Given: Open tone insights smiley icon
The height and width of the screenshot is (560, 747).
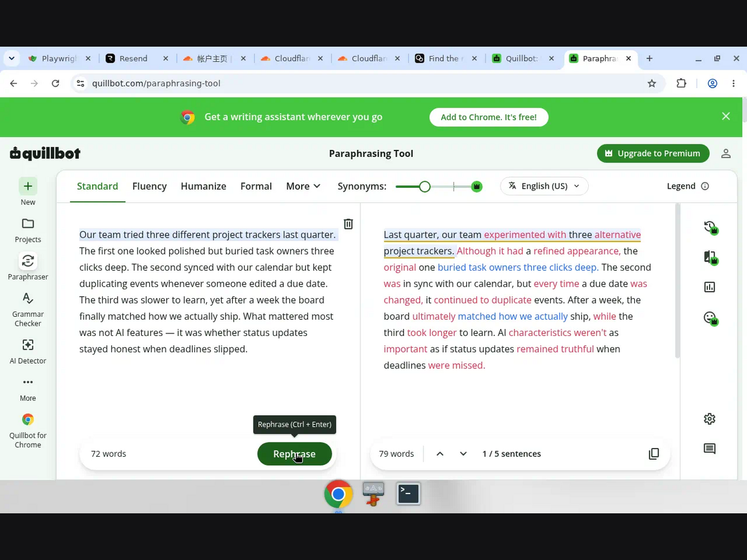Looking at the screenshot, I should pos(710,319).
